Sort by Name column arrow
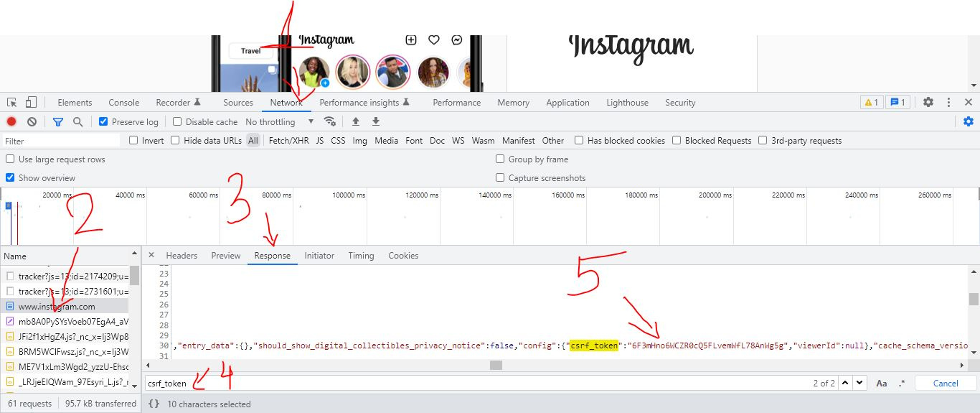Screen dimensions: 980x413 point(133,254)
